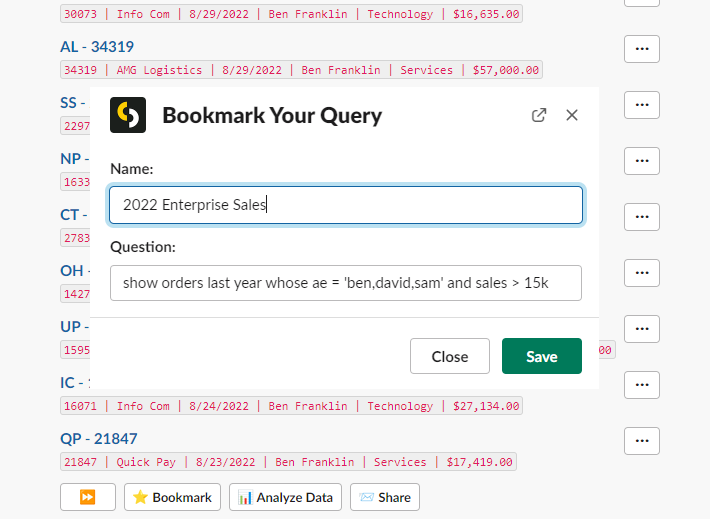
Task: Open more options for AL - 34319
Action: pos(642,49)
